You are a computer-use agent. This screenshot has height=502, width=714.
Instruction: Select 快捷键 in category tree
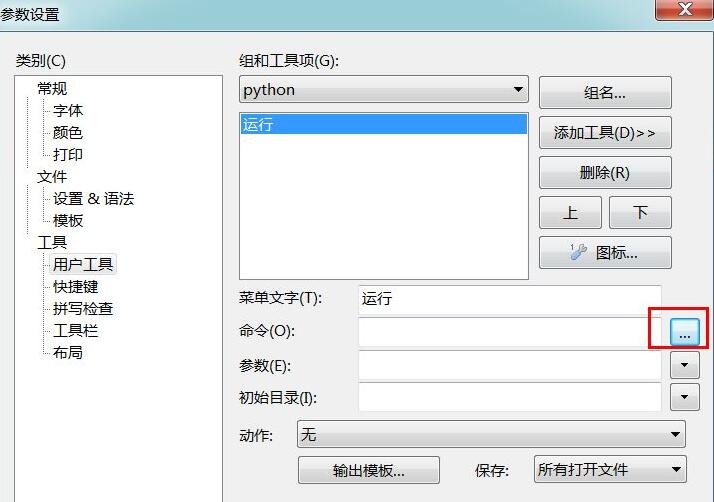tap(76, 287)
